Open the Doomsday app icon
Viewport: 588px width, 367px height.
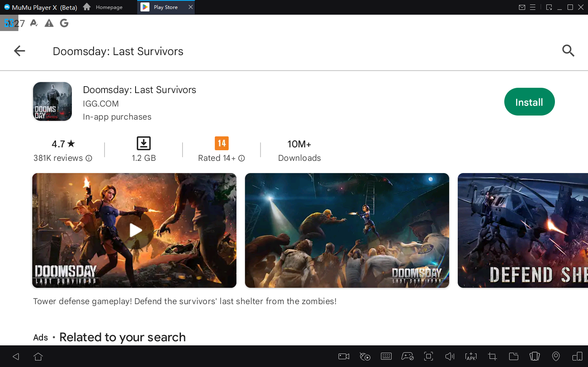tap(53, 102)
